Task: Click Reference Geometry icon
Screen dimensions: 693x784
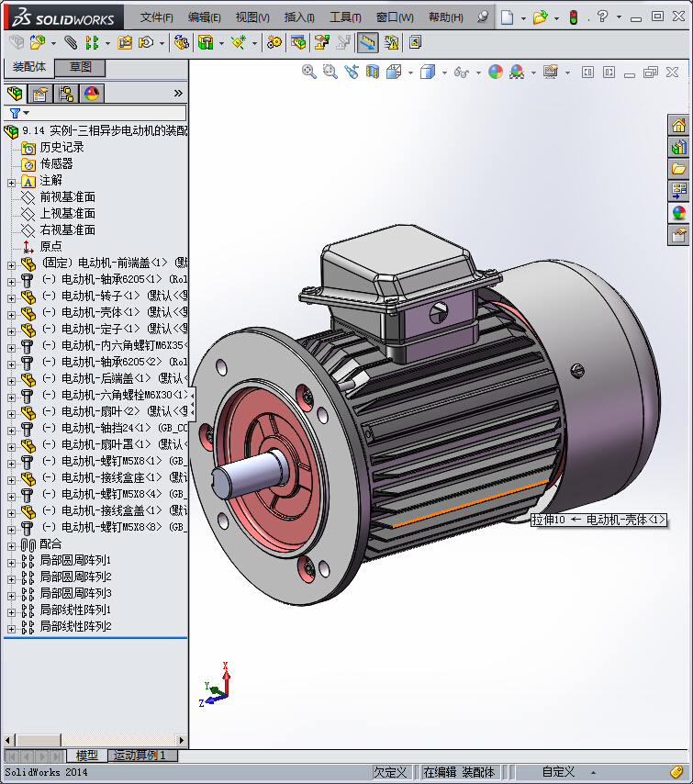Action: point(239,42)
